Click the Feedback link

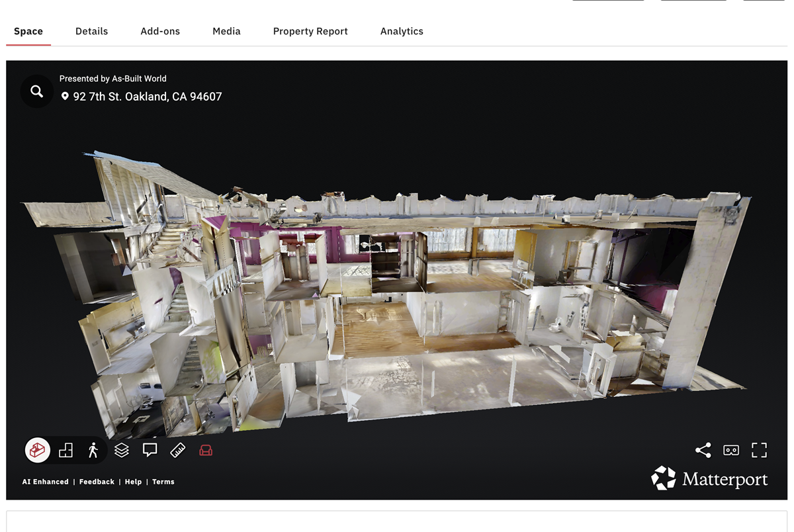[x=97, y=482]
